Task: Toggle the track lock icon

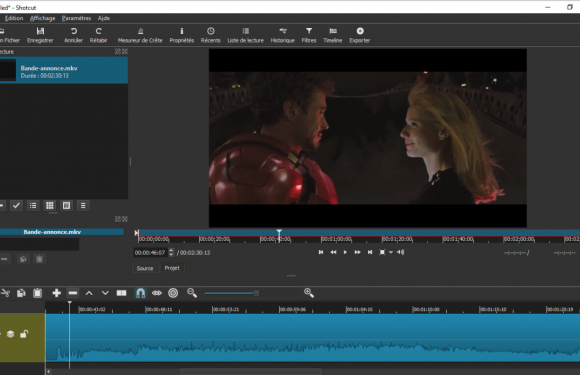Action: pyautogui.click(x=24, y=334)
